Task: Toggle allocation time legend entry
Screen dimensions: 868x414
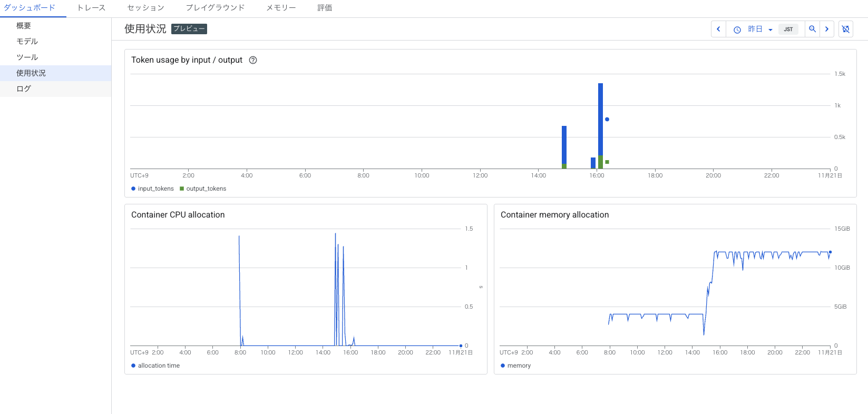Action: (155, 366)
